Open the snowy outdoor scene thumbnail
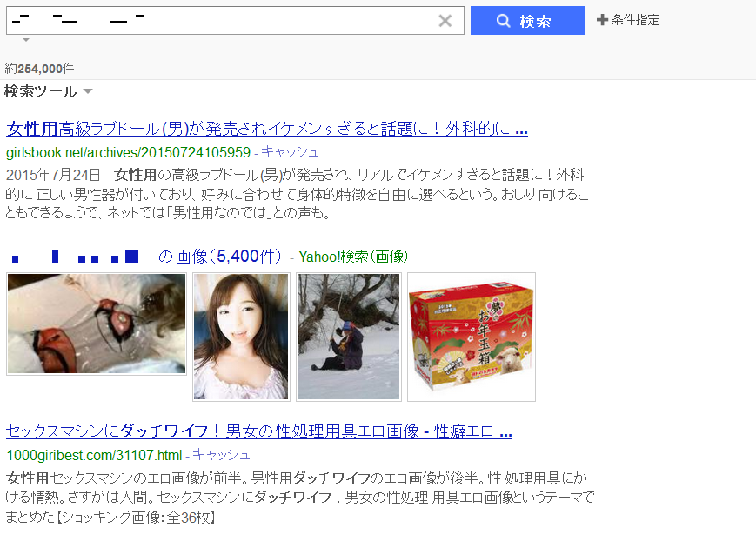 349,337
